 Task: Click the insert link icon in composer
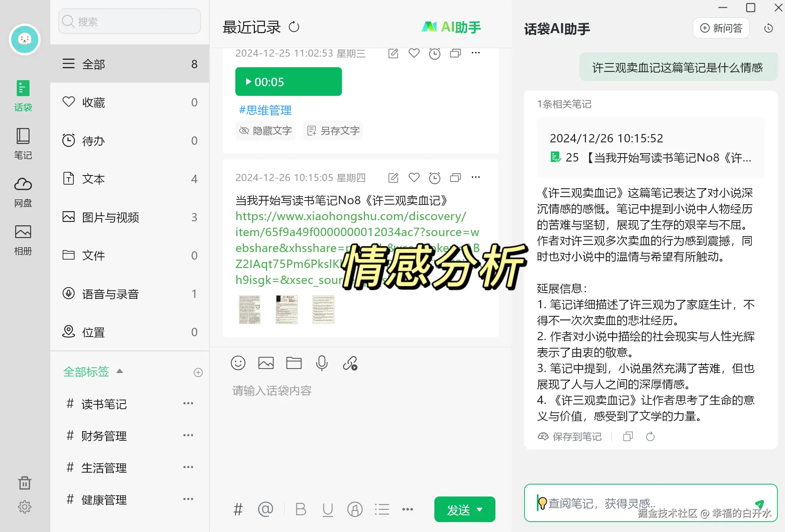(x=350, y=363)
